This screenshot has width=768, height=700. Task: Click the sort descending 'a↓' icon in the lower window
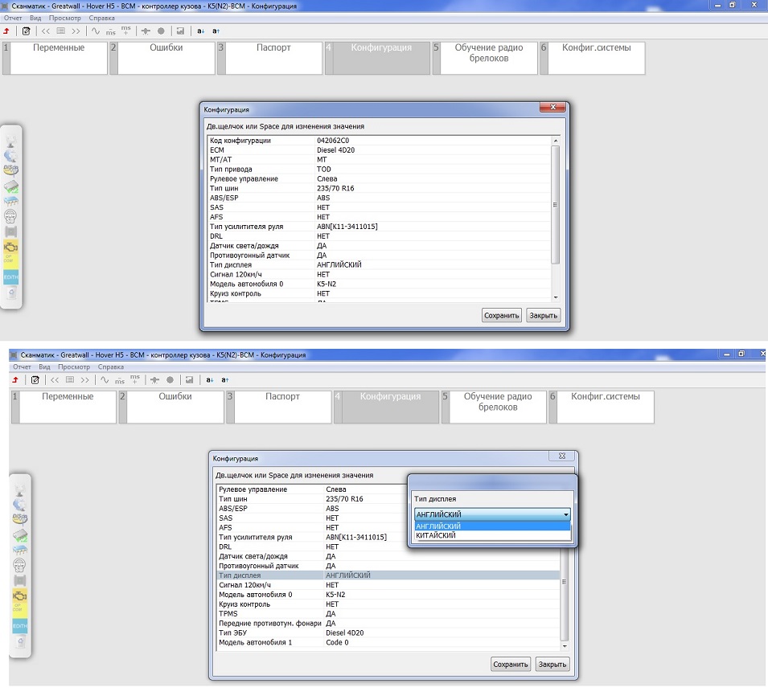click(209, 380)
